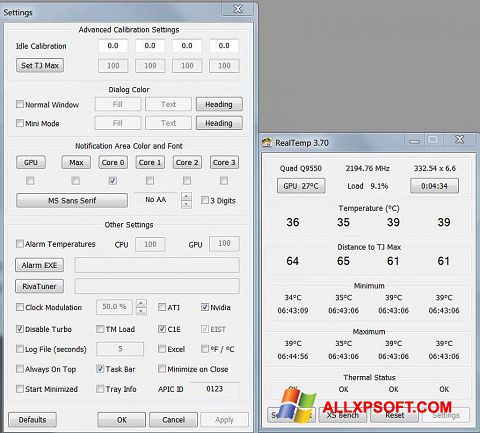Enable the 3 Digits checkbox
Viewport: 480px width, 433px height.
[x=205, y=200]
